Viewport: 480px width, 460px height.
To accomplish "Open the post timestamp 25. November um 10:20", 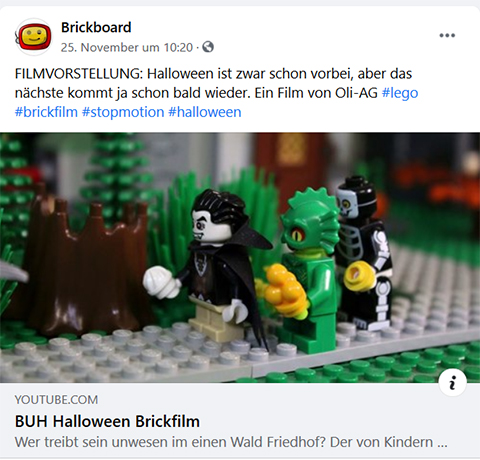I will pos(127,47).
